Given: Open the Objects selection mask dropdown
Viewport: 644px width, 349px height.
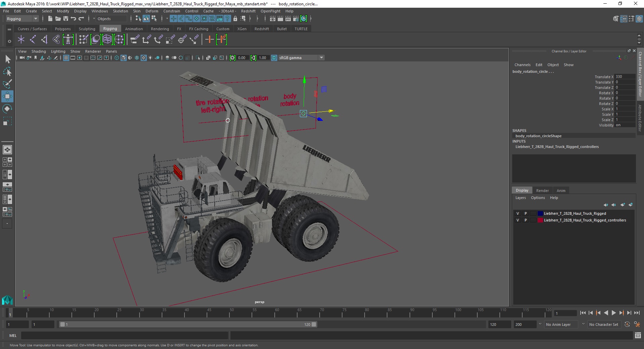Looking at the screenshot, I should [111, 19].
